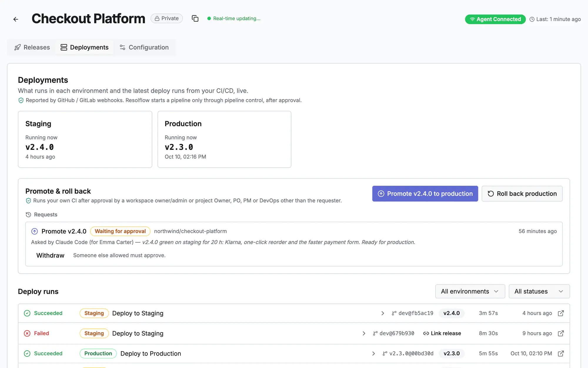
Task: Open the Configuration tab
Action: coord(144,47)
